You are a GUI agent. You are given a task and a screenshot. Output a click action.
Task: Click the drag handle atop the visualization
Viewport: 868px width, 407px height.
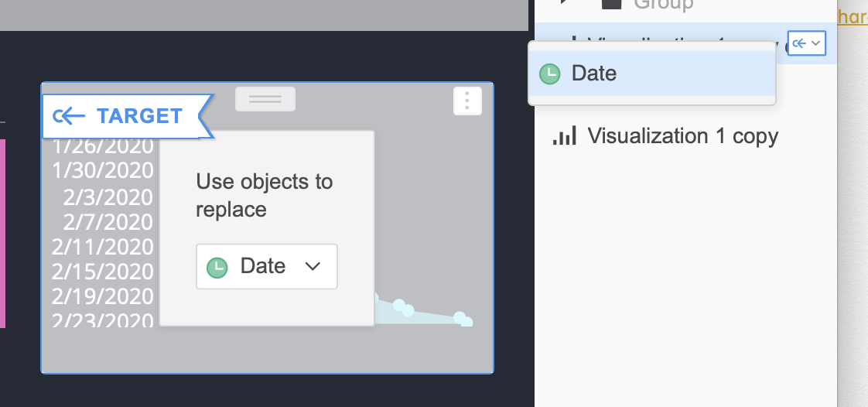tap(265, 99)
